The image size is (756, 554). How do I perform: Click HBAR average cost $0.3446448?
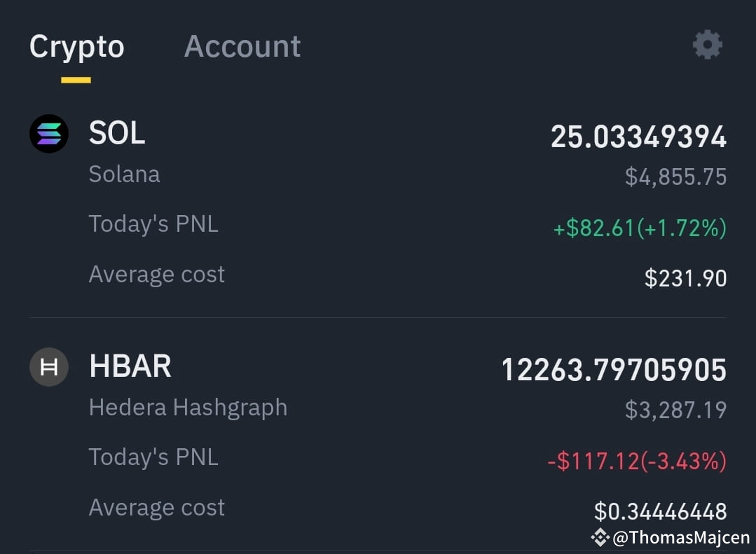click(x=660, y=511)
